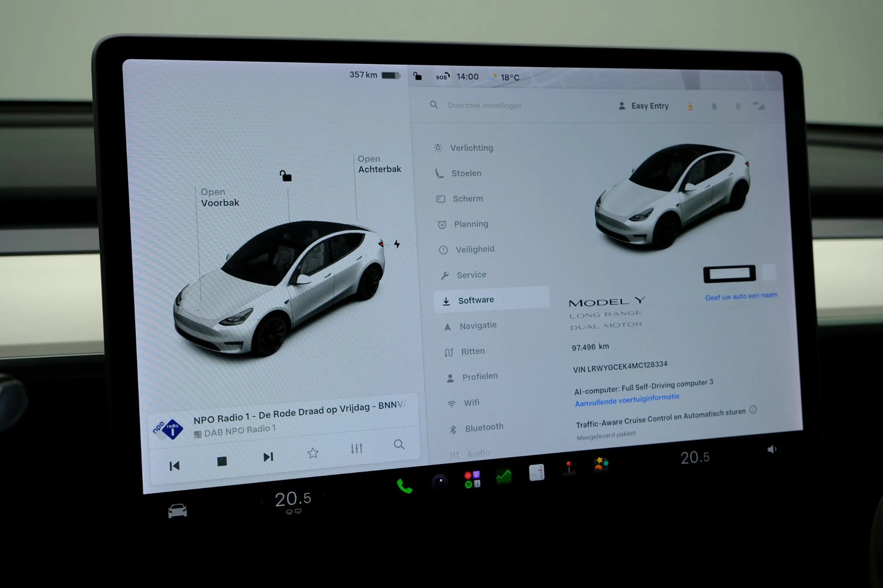Open the green energy graph app
This screenshot has height=588, width=883.
504,476
